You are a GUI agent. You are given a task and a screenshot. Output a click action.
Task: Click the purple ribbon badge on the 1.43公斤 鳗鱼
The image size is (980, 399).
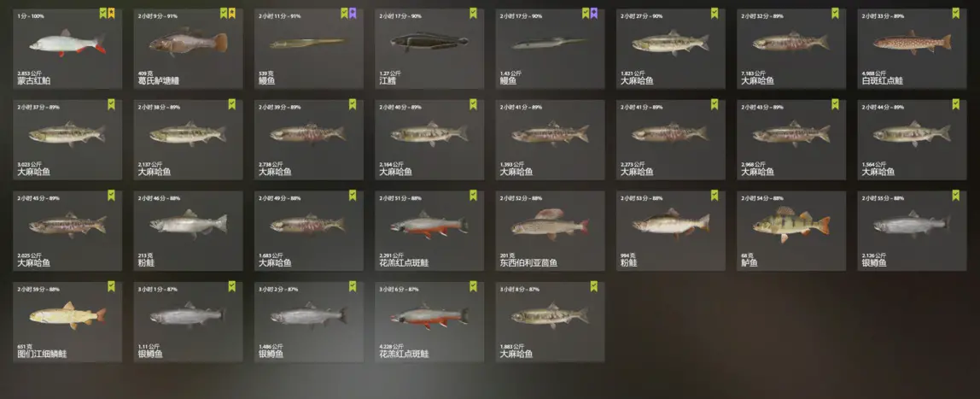pos(594,13)
